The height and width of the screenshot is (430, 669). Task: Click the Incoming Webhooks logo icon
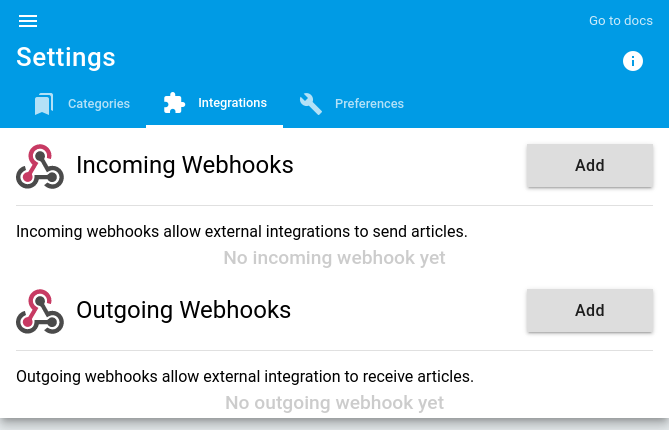tap(40, 166)
